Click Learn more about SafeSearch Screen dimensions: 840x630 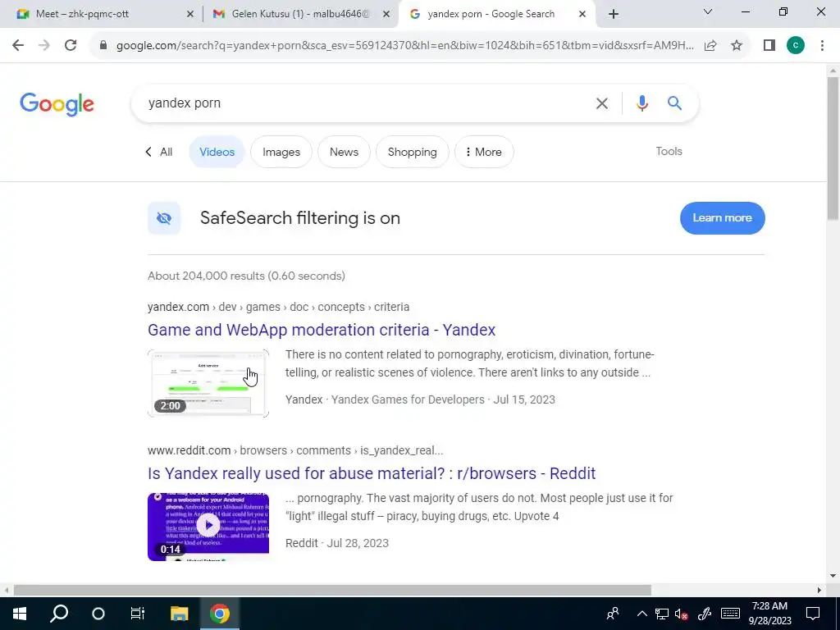[722, 218]
